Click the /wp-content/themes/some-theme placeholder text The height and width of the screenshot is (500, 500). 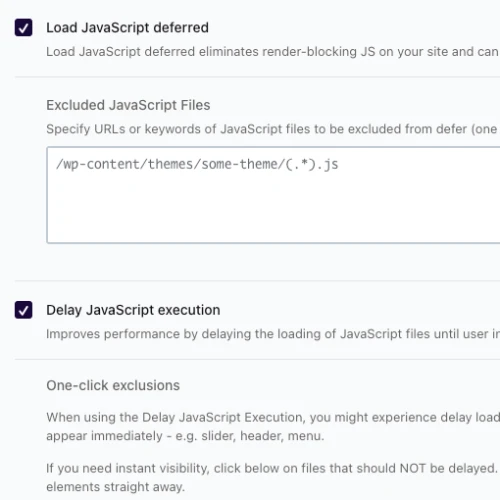pos(197,164)
